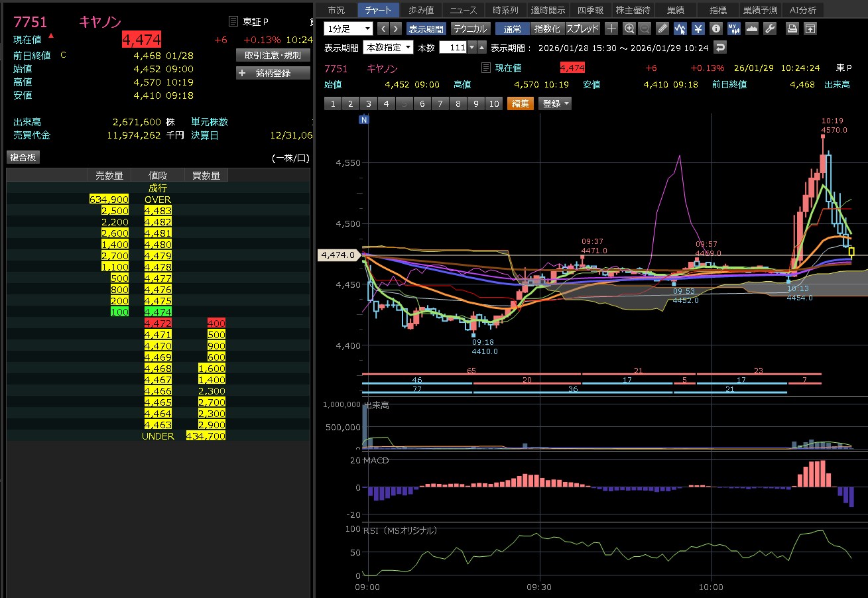The width and height of the screenshot is (868, 598).
Task: Click the 銘柄登録 button
Action: (273, 73)
